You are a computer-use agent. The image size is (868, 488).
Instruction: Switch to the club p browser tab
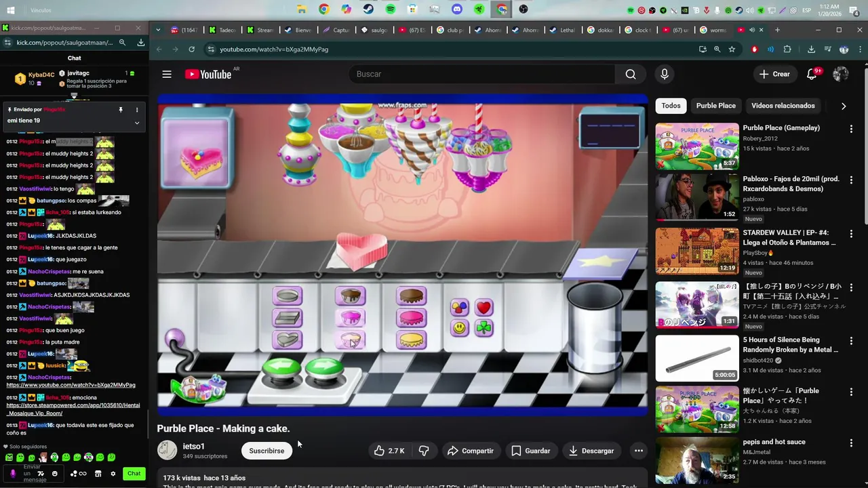(x=450, y=30)
